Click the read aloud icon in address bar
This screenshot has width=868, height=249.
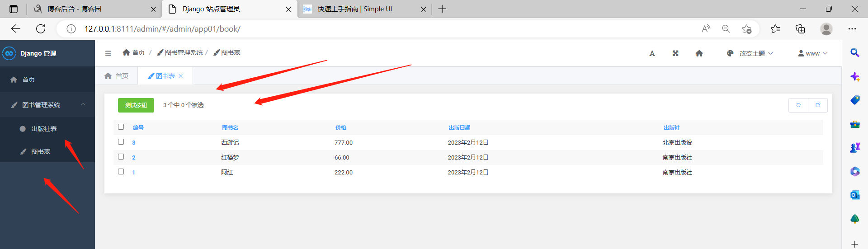706,29
